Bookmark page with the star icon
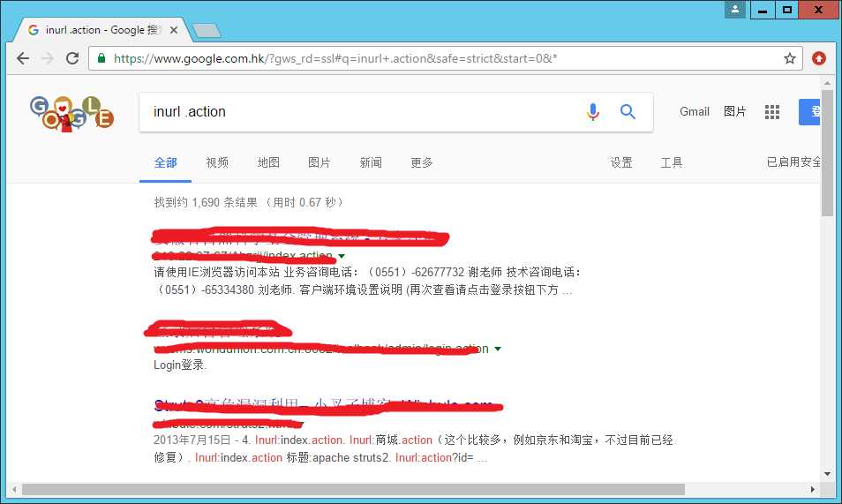Viewport: 842px width, 504px height. [x=789, y=58]
